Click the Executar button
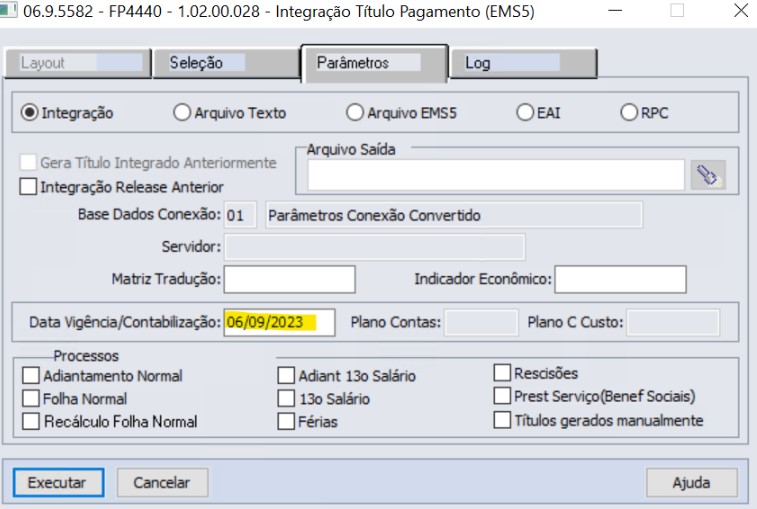Image resolution: width=757 pixels, height=509 pixels. [58, 482]
